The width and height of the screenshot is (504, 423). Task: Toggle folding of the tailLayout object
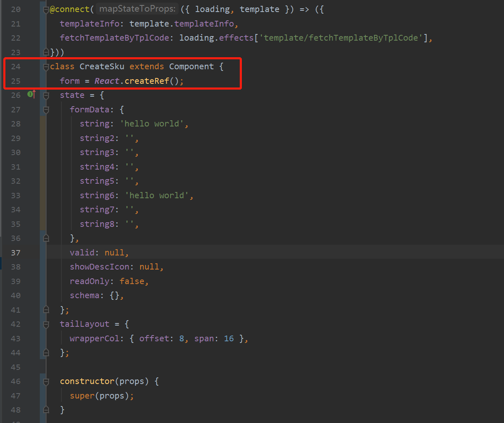[x=46, y=324]
